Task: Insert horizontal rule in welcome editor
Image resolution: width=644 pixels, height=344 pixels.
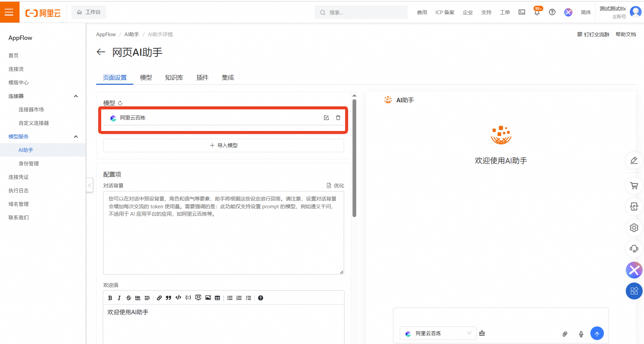Action: click(138, 298)
